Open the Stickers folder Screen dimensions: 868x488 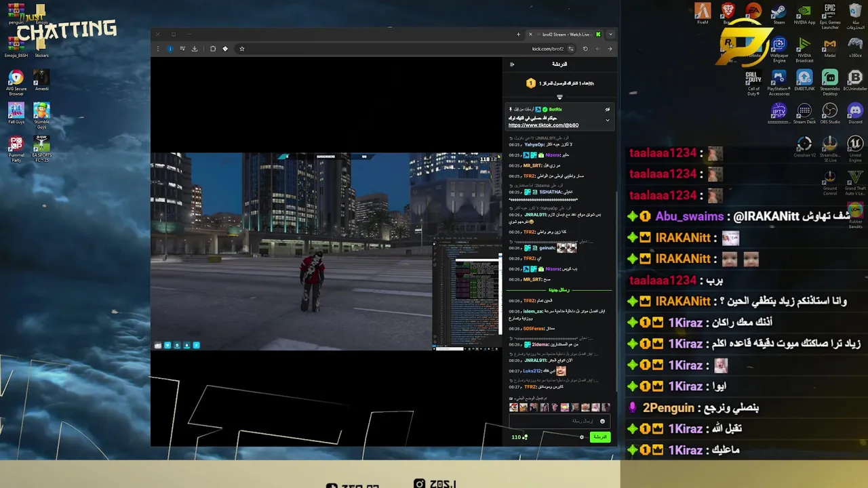pyautogui.click(x=41, y=47)
